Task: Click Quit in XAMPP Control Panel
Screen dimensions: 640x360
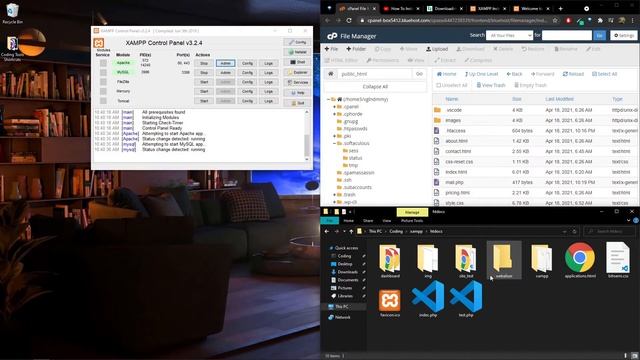Action: [298, 103]
